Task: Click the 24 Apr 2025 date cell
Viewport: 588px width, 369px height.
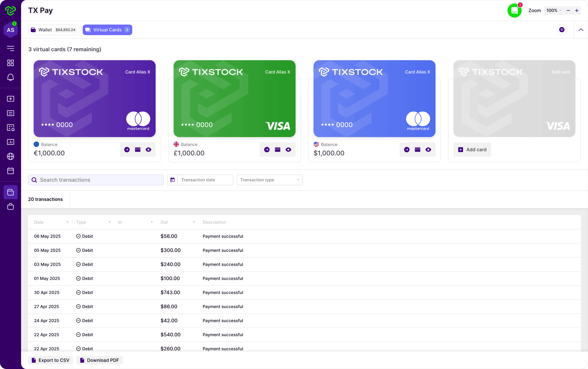Action: [x=47, y=321]
